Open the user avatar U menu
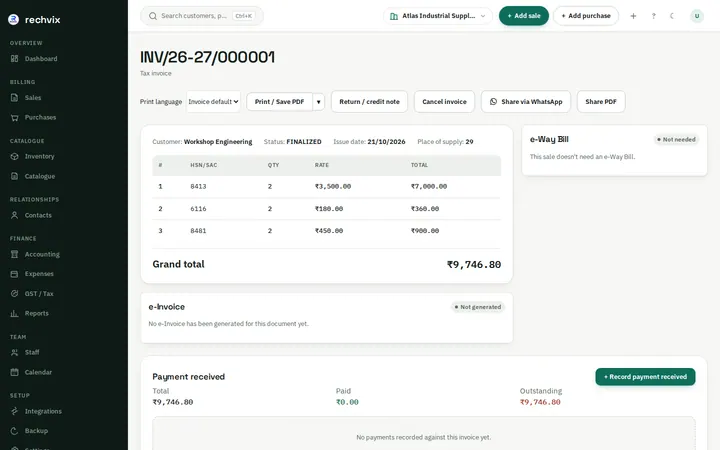The height and width of the screenshot is (450, 720). tap(697, 16)
